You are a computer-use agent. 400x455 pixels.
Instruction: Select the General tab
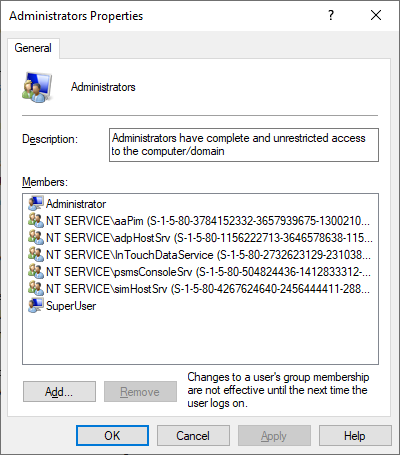(x=33, y=48)
